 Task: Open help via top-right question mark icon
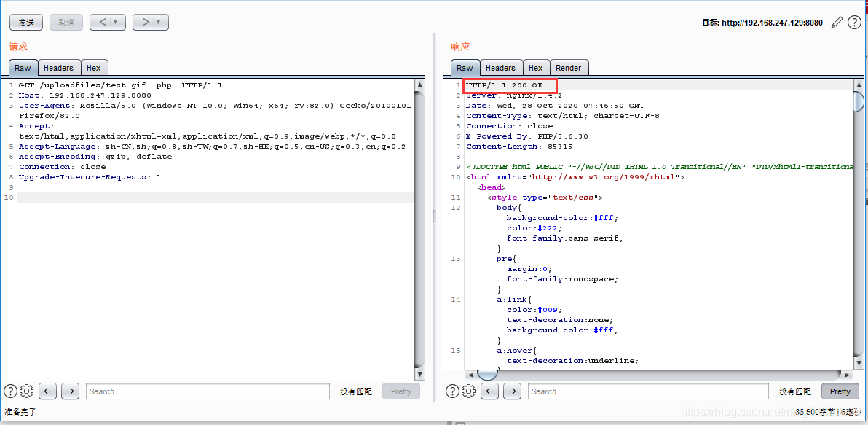coord(853,23)
